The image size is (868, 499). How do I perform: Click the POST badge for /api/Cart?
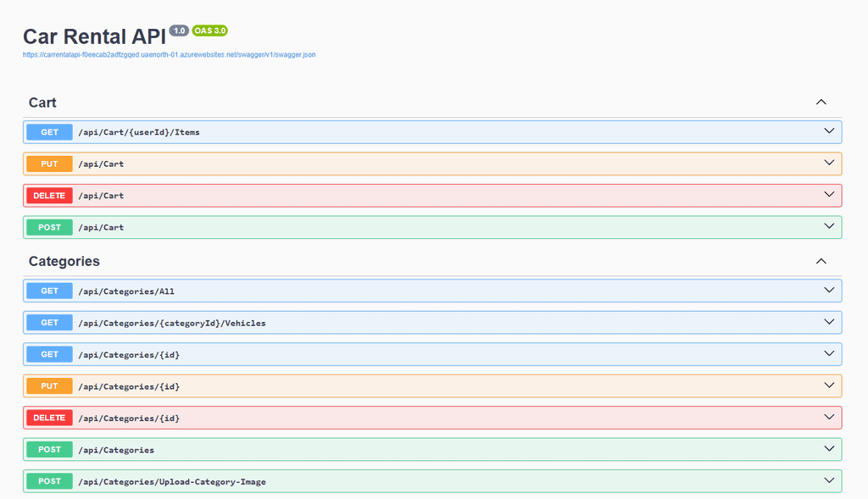49,227
